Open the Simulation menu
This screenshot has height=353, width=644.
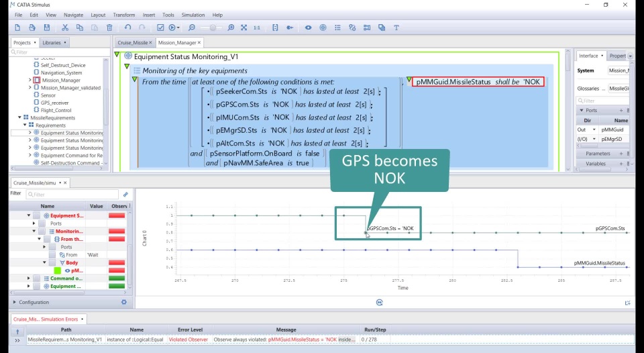tap(193, 15)
